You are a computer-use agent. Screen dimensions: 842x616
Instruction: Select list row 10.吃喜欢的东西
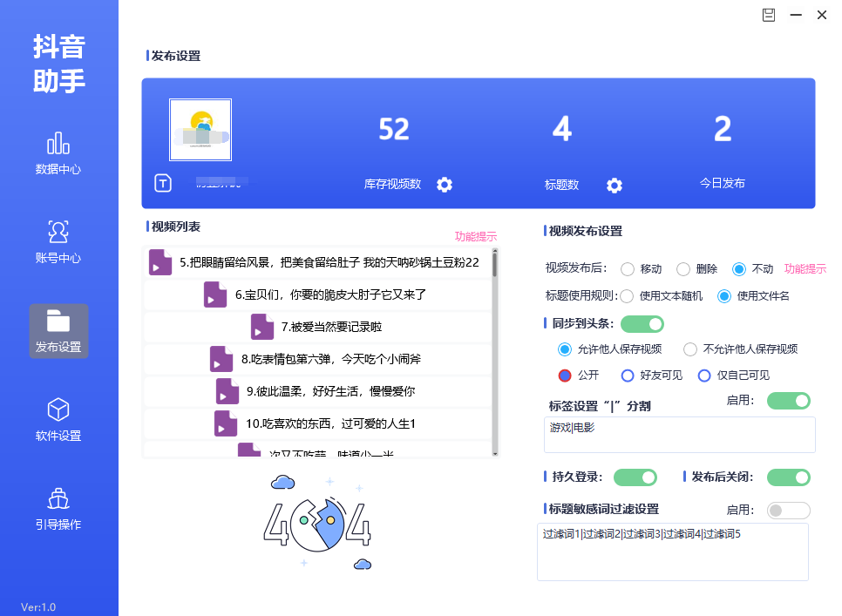click(x=318, y=423)
